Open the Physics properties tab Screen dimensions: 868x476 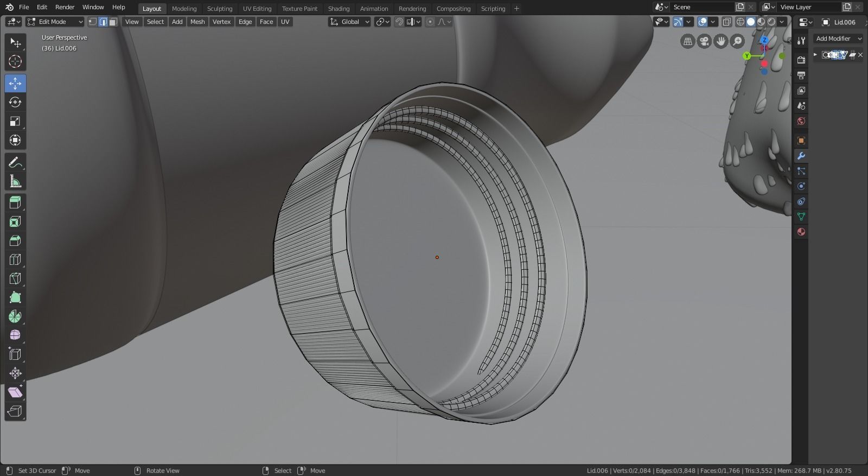801,186
